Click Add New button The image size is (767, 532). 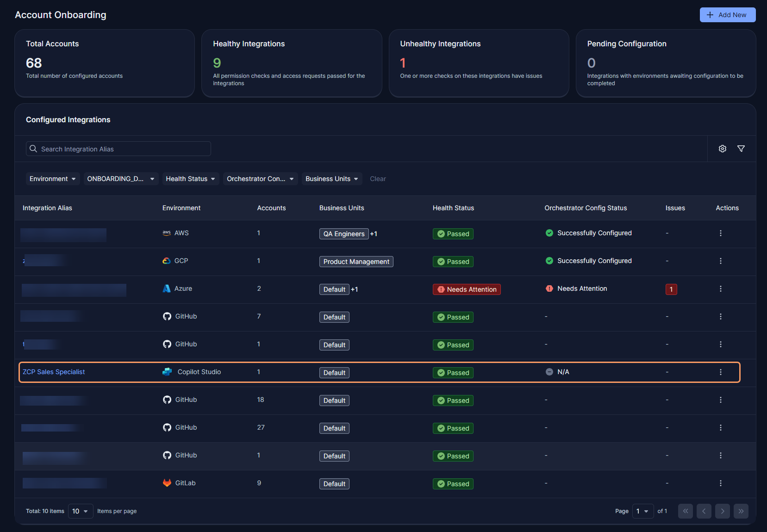(x=727, y=15)
